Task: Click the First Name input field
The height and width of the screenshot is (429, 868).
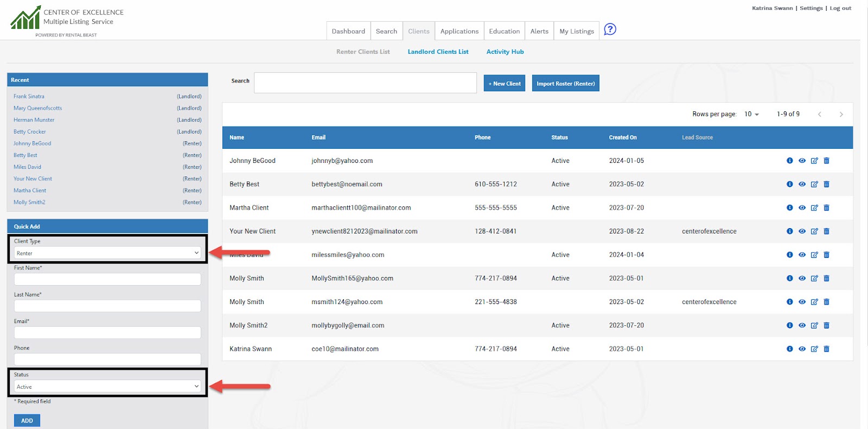Action: pyautogui.click(x=107, y=279)
